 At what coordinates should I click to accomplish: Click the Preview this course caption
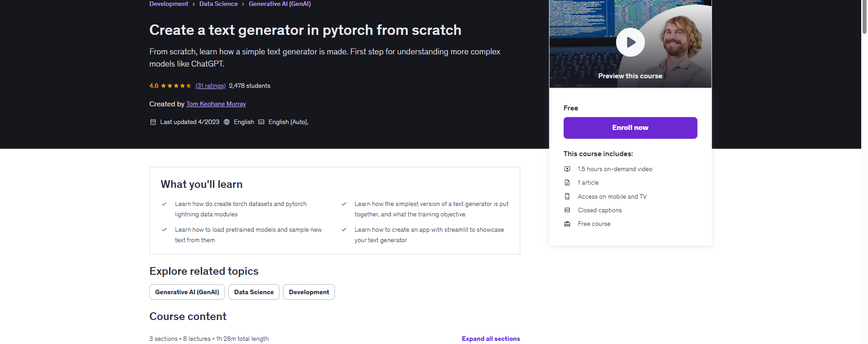click(630, 76)
